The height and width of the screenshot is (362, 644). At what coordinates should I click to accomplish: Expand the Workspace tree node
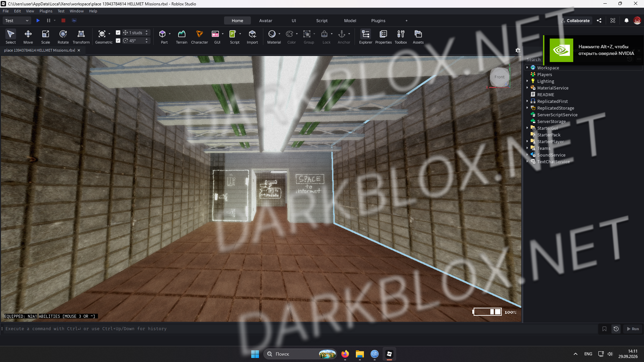coord(527,68)
